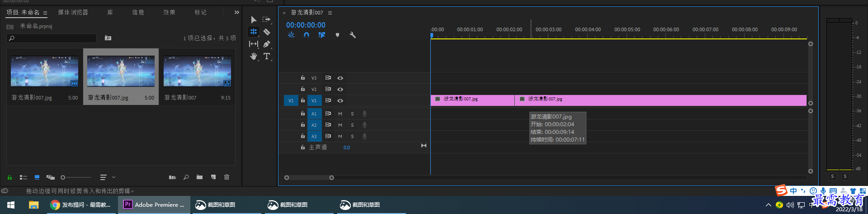Switch to 信息 tab
Image resolution: width=868 pixels, height=214 pixels.
point(138,12)
